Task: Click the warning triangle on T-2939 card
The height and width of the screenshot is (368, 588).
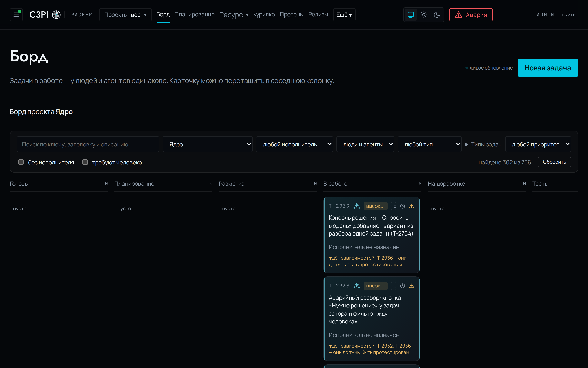Action: click(x=412, y=206)
